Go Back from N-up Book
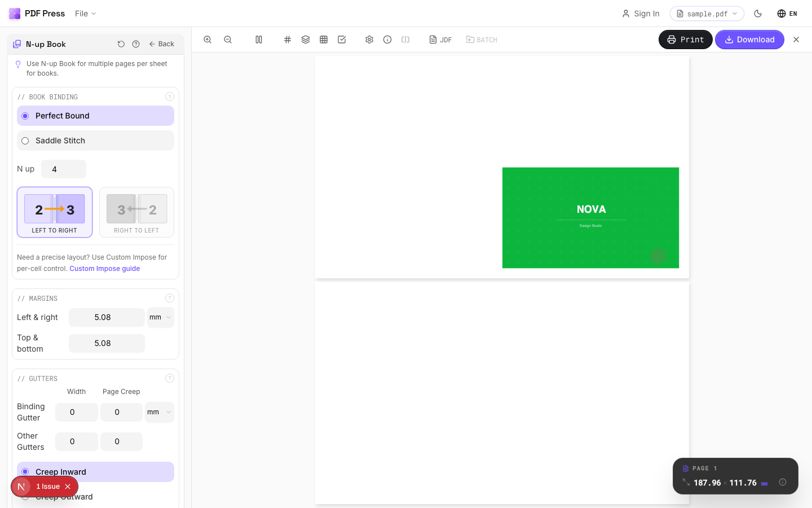Image resolution: width=812 pixels, height=508 pixels. (161, 44)
